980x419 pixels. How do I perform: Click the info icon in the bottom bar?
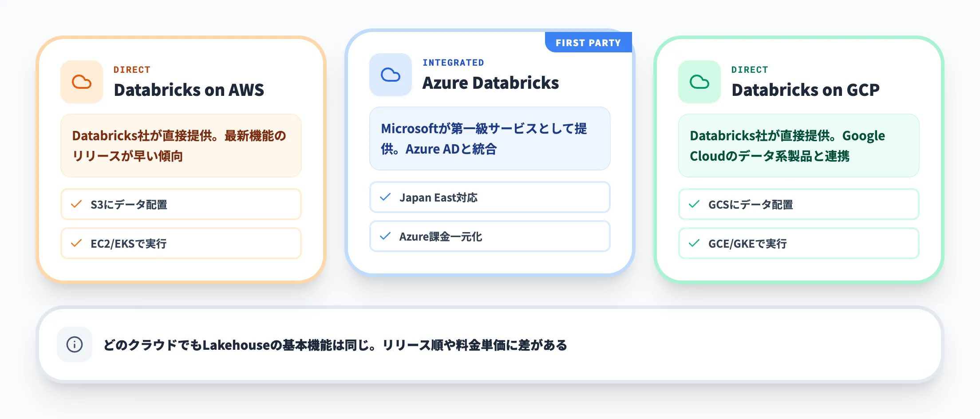(x=74, y=344)
